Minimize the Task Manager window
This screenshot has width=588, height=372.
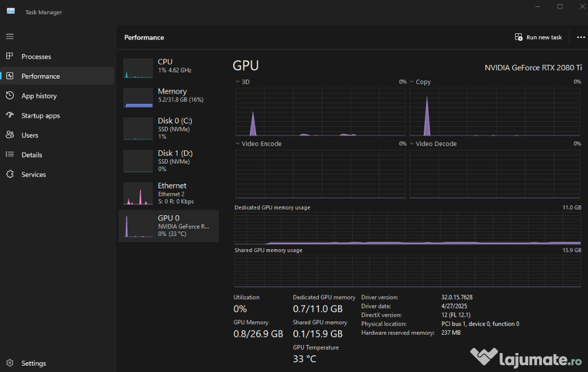[537, 6]
